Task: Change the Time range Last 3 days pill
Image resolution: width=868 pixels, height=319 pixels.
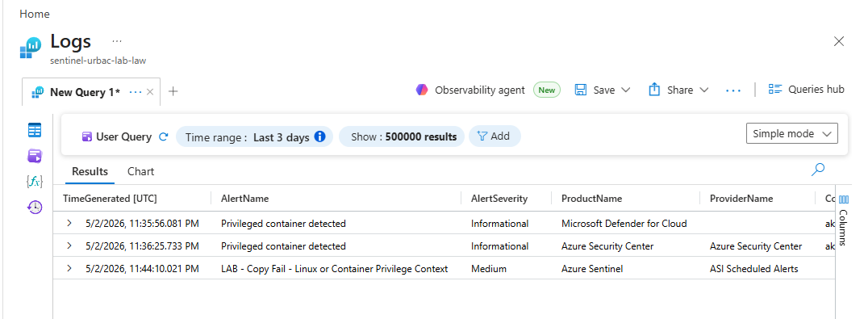Action: coord(254,136)
